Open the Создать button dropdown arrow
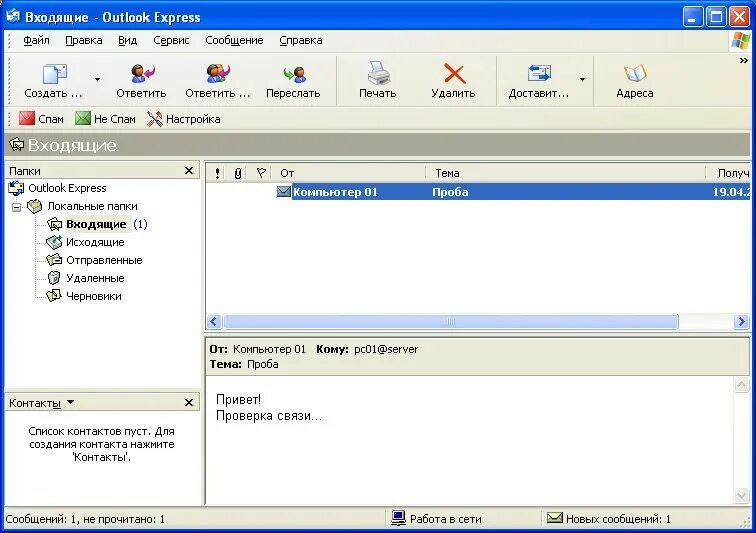756x533 pixels. 97,80
